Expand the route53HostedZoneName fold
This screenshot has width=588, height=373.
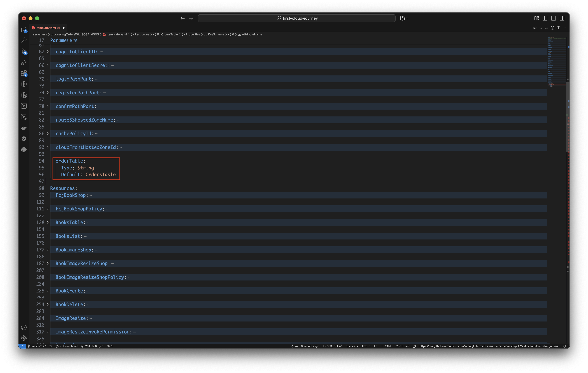[48, 120]
